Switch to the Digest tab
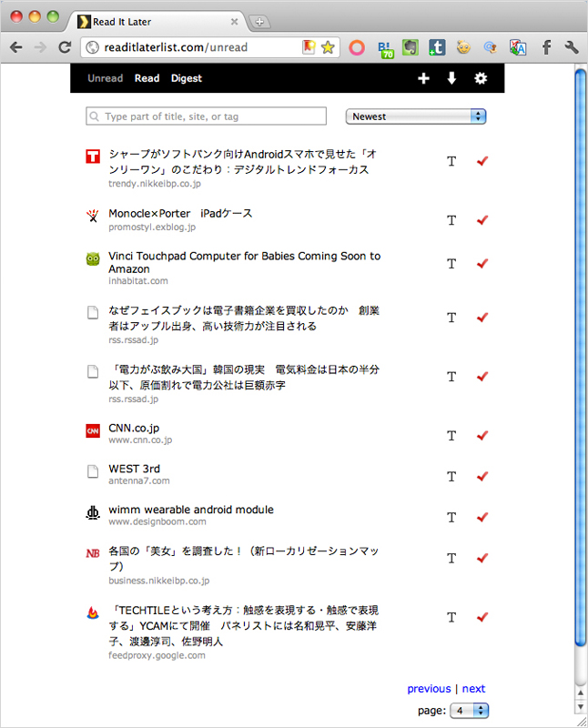This screenshot has height=728, width=588. [x=187, y=78]
